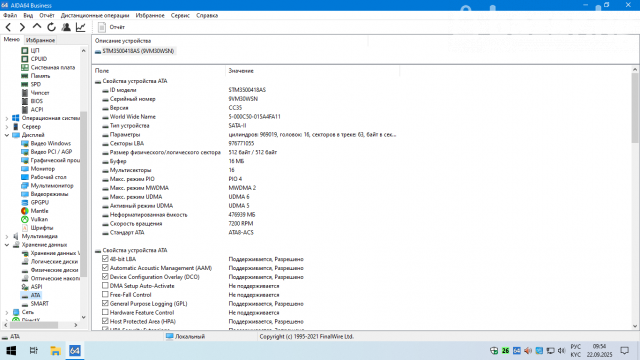Open Системная плата in the sidebar
The height and width of the screenshot is (360, 640).
tap(52, 67)
